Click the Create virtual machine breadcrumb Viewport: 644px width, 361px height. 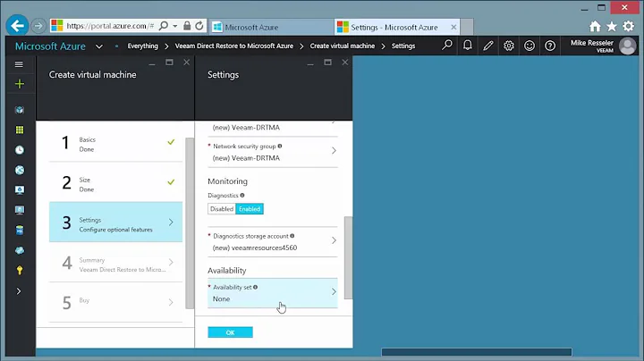342,46
